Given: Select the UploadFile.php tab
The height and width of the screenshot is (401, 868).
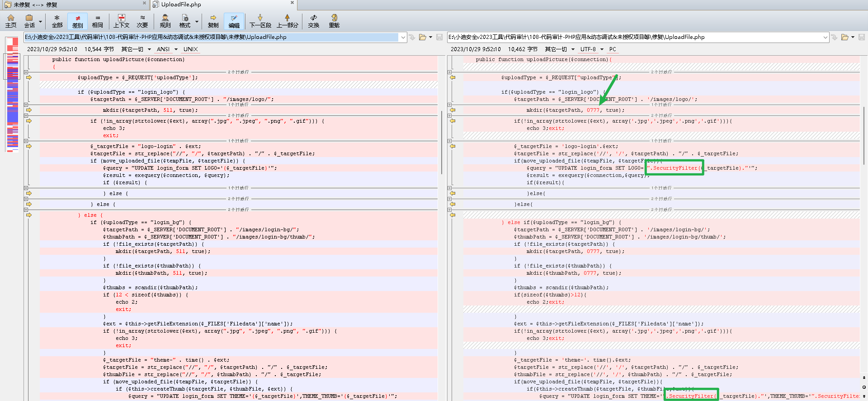Looking at the screenshot, I should [181, 5].
